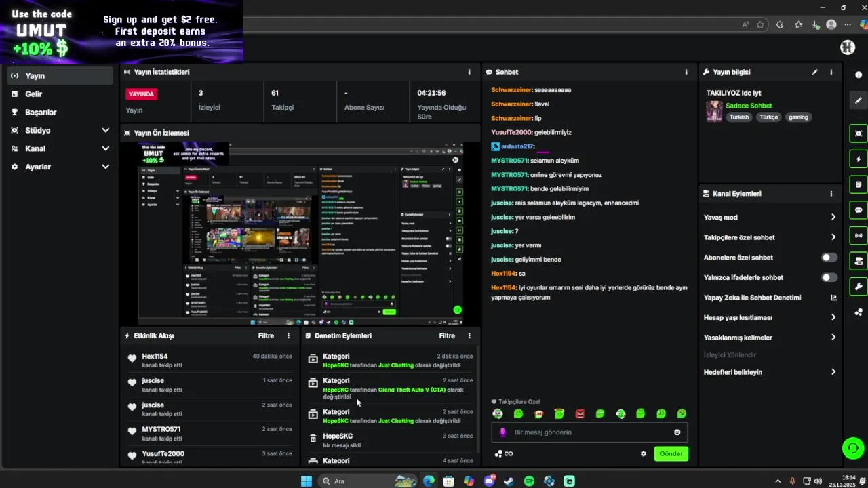Click Sadece Sohbet category link
This screenshot has height=488, width=868.
coord(749,106)
